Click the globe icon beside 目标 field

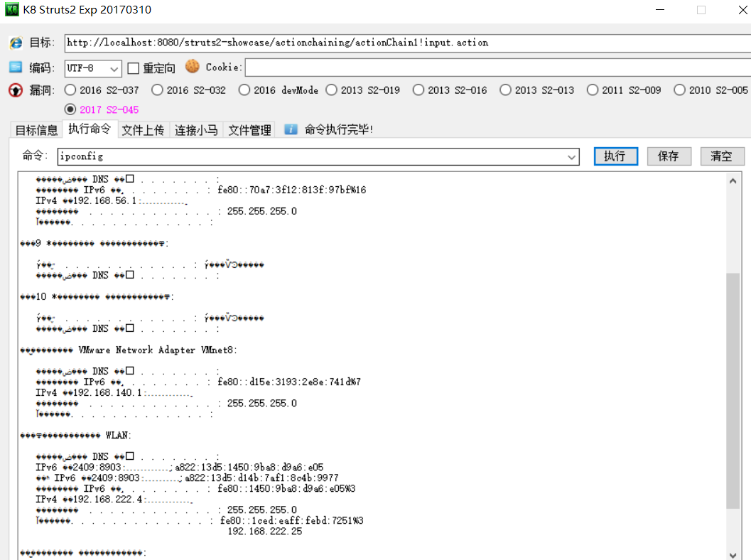click(x=16, y=43)
